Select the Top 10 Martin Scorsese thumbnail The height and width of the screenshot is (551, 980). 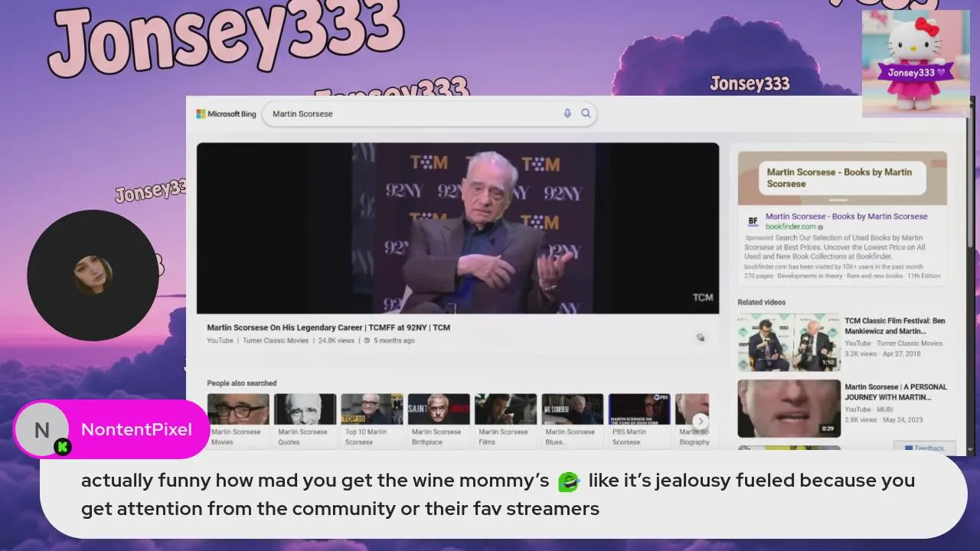pos(371,409)
